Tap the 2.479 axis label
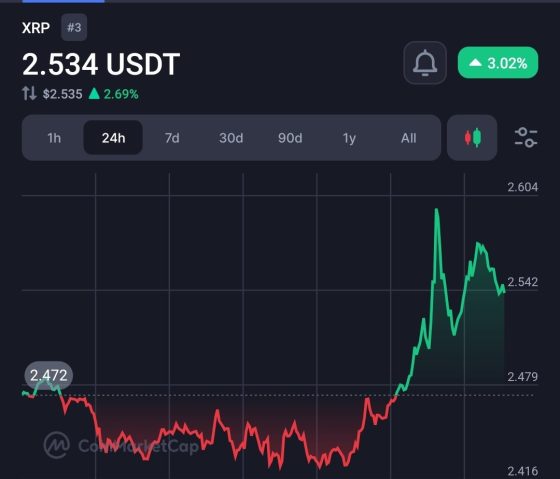 (x=522, y=376)
